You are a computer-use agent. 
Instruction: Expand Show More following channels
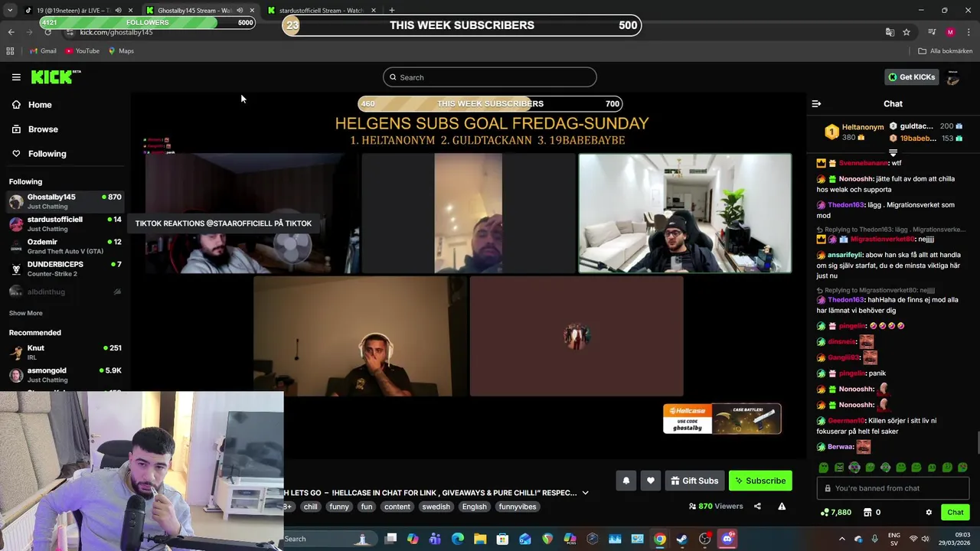point(25,313)
